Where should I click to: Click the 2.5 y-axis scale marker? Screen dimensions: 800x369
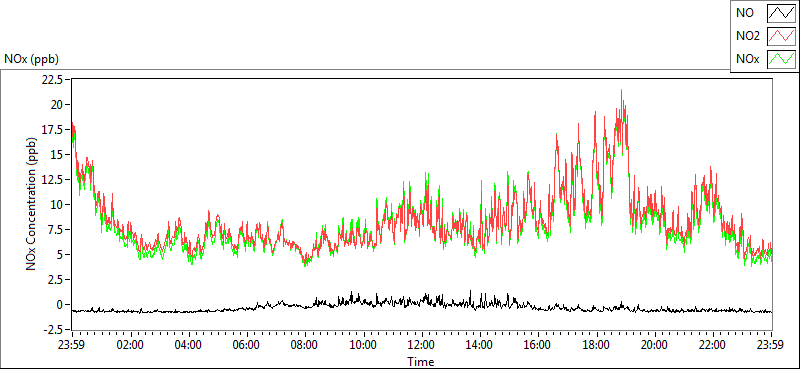(55, 280)
